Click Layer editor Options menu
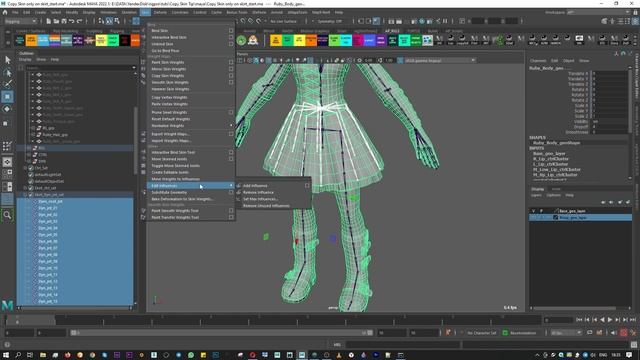 [x=553, y=195]
